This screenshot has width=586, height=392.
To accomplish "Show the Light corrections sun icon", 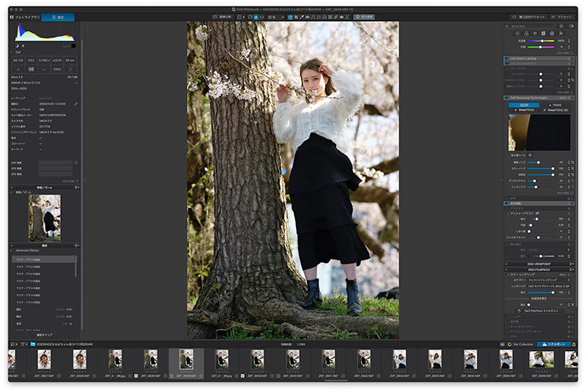I will coord(518,33).
